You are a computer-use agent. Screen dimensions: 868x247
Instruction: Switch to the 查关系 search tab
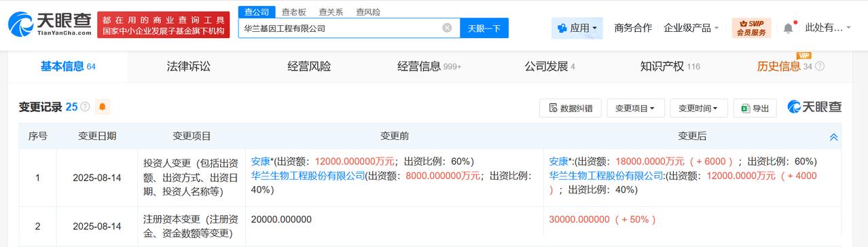(331, 12)
